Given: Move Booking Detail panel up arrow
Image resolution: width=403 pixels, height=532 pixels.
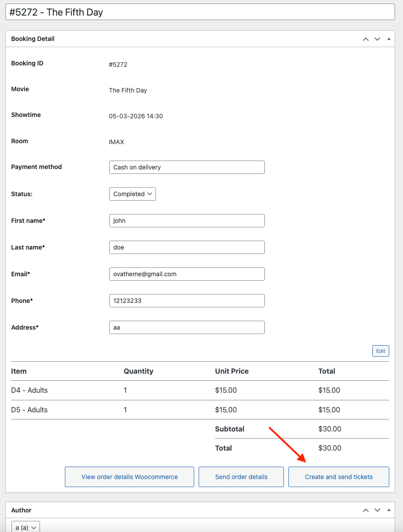Looking at the screenshot, I should 366,39.
